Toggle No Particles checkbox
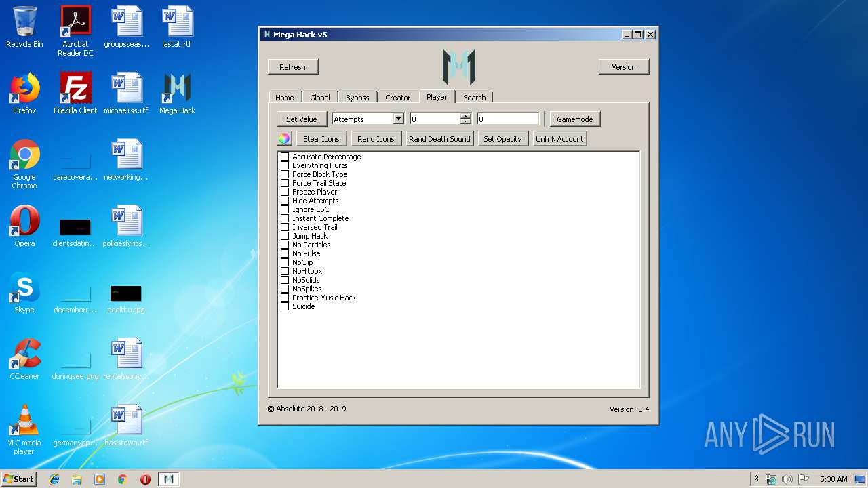The height and width of the screenshot is (488, 868). point(285,245)
